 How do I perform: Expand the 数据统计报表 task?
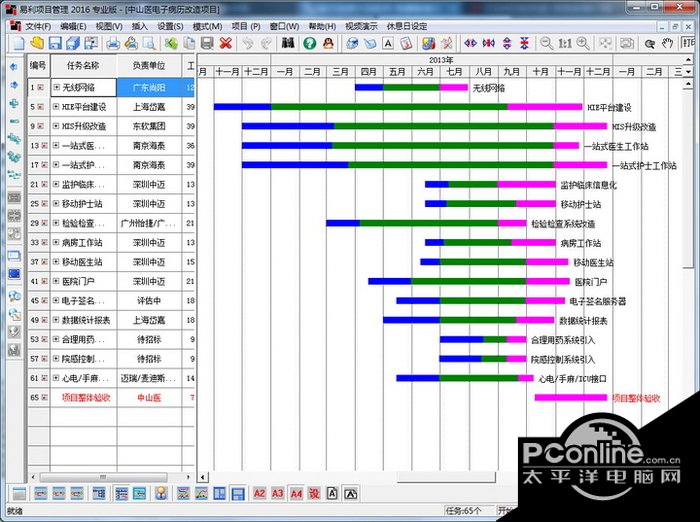(56, 320)
